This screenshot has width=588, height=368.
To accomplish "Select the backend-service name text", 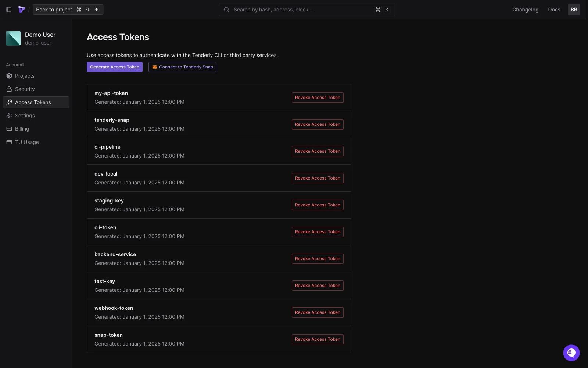I will [115, 254].
